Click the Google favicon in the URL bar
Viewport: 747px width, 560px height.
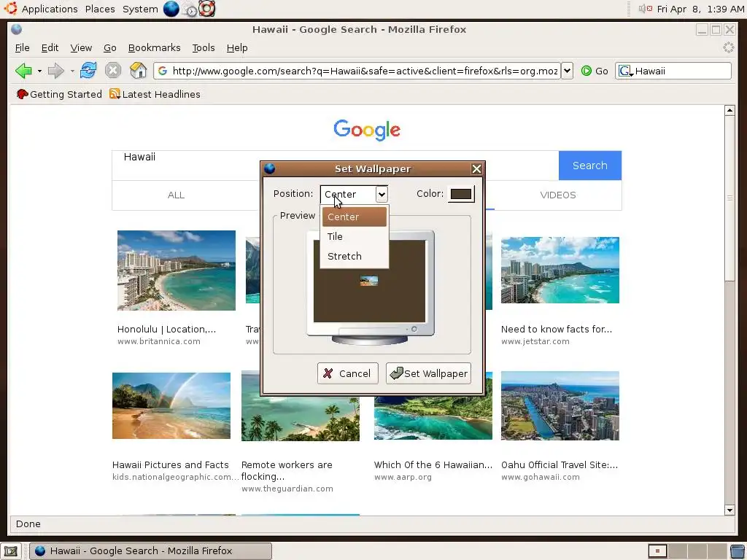163,71
